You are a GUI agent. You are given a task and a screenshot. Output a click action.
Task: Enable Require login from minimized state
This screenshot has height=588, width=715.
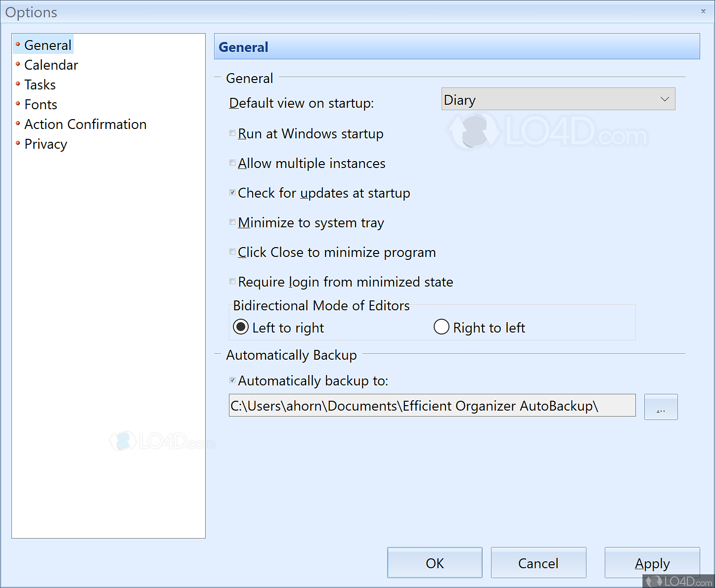232,281
